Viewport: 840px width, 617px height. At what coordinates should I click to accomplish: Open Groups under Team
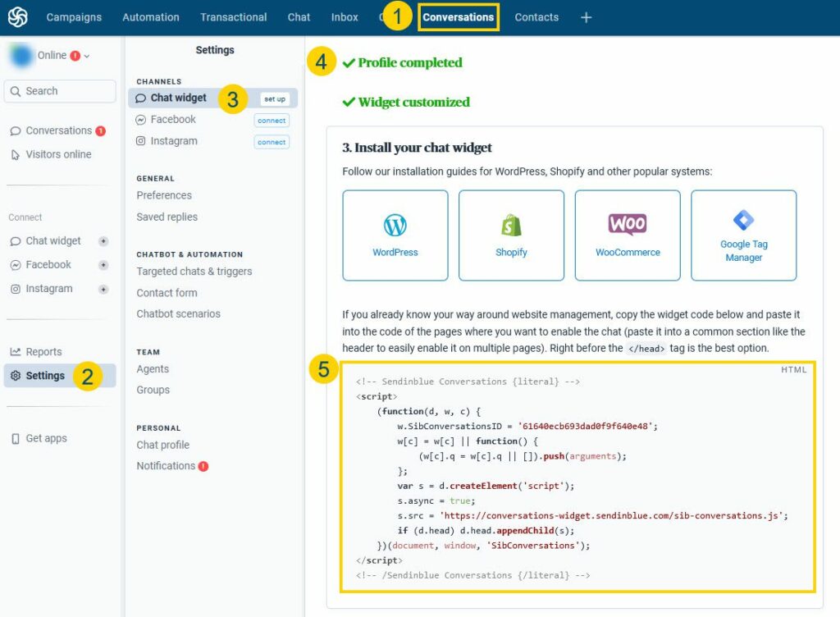click(x=153, y=390)
